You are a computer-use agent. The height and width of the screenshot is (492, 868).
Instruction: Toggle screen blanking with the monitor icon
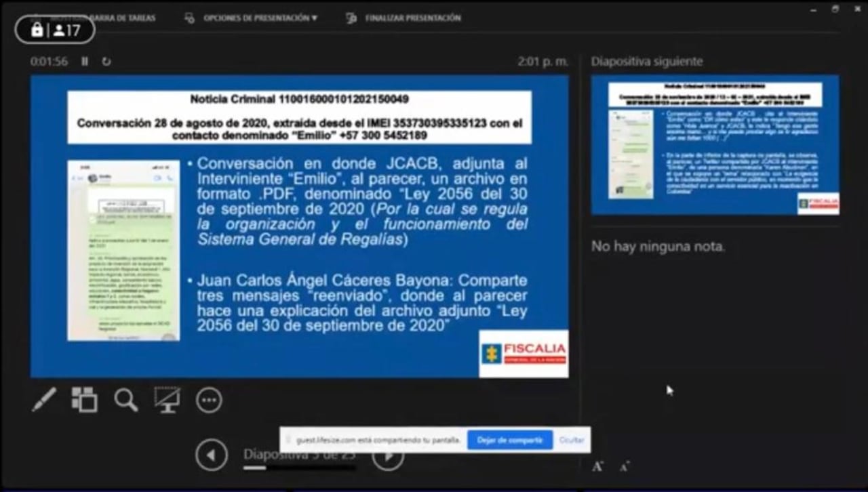point(166,400)
